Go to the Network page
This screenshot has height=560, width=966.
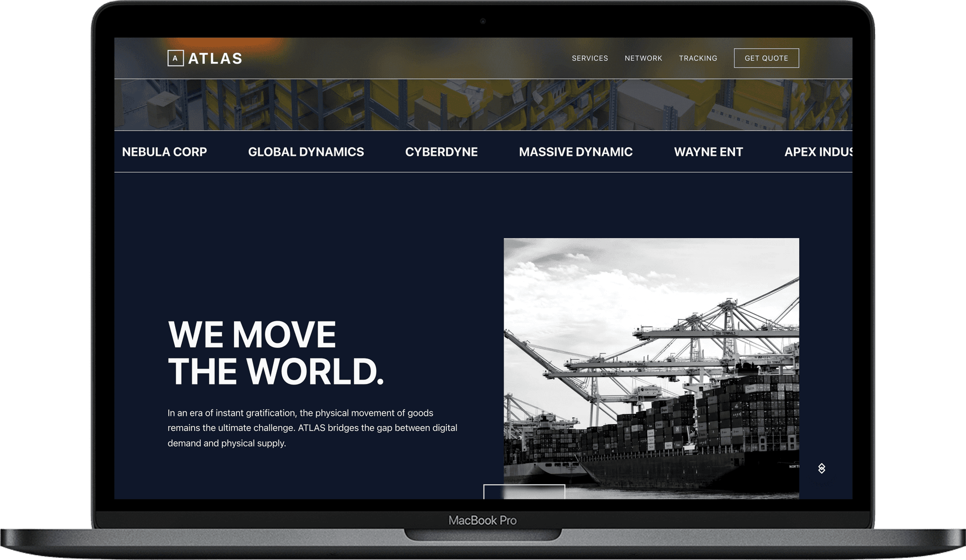click(643, 58)
